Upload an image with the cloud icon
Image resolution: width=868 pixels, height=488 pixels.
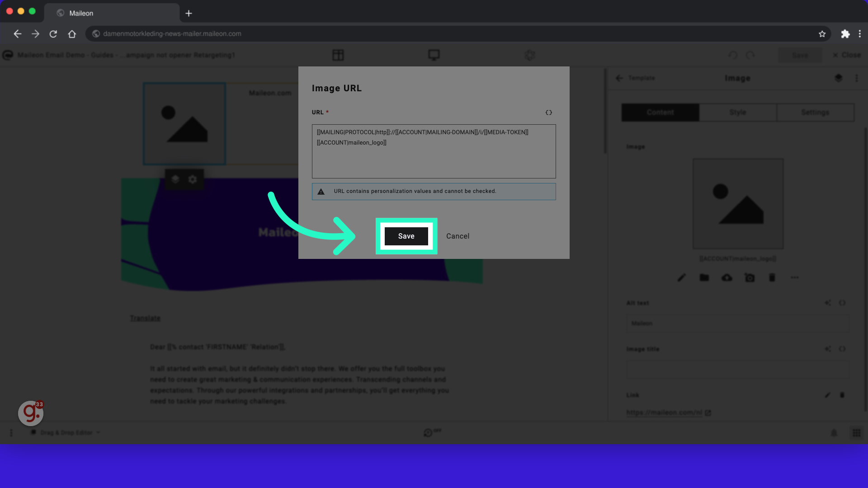point(727,277)
